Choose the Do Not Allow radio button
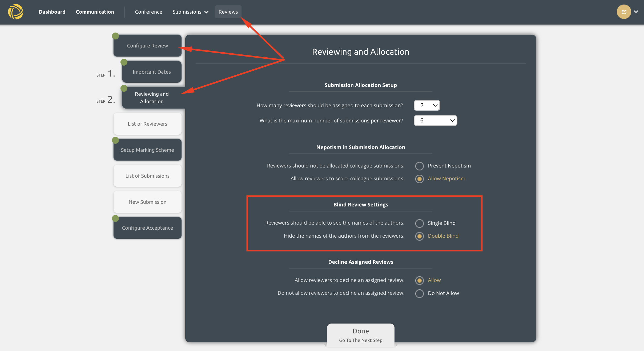This screenshot has width=644, height=351. (419, 293)
